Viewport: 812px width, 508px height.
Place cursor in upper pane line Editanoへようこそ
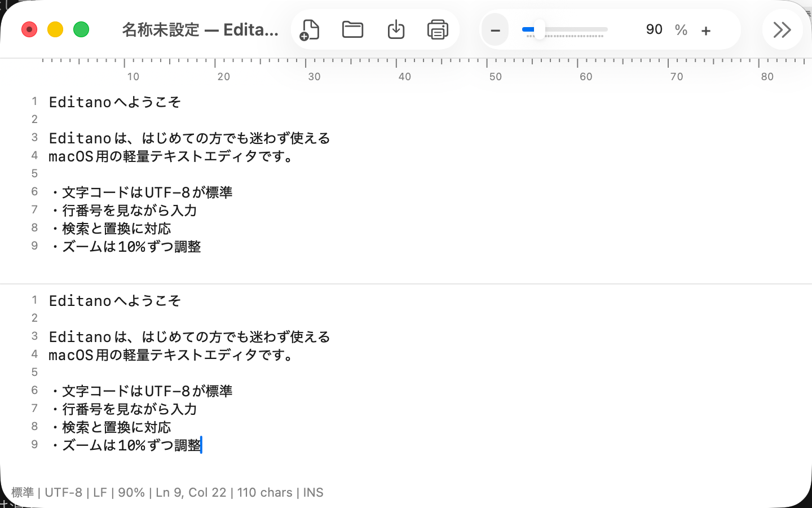coord(115,102)
